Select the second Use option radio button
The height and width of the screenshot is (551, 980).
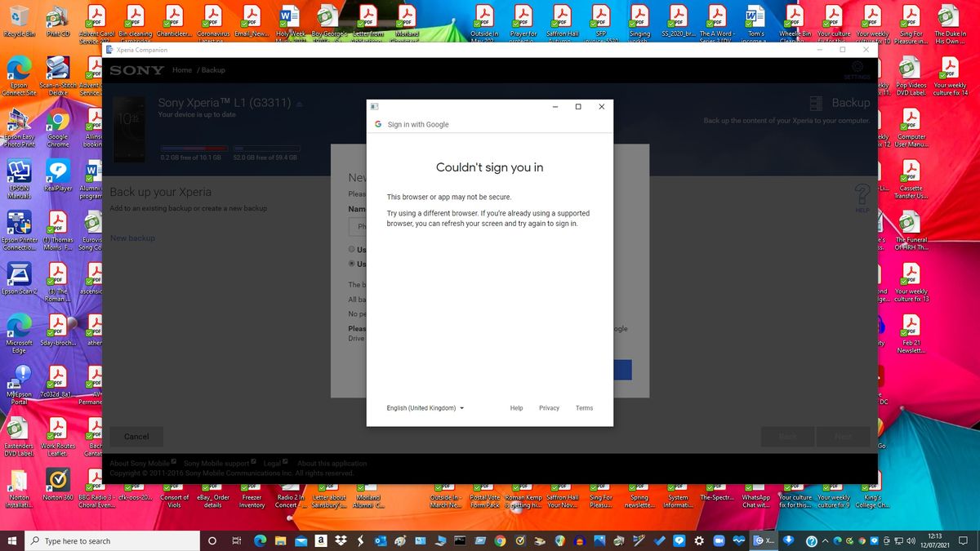(x=352, y=264)
